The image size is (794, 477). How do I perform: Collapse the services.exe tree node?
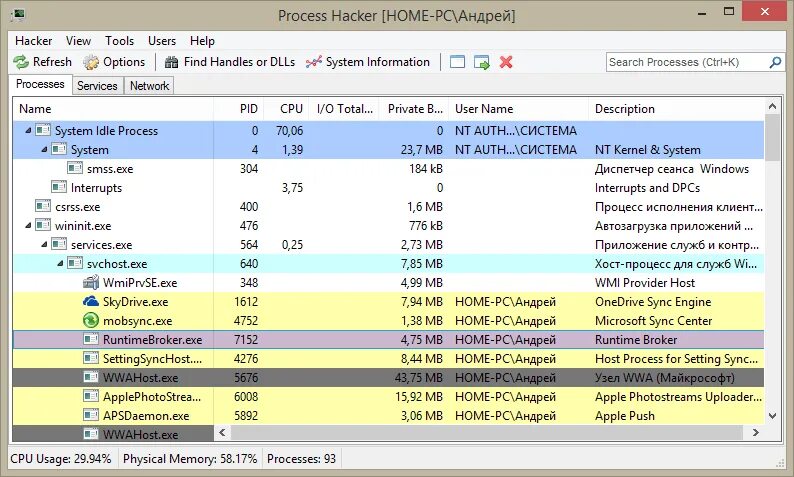coord(44,245)
